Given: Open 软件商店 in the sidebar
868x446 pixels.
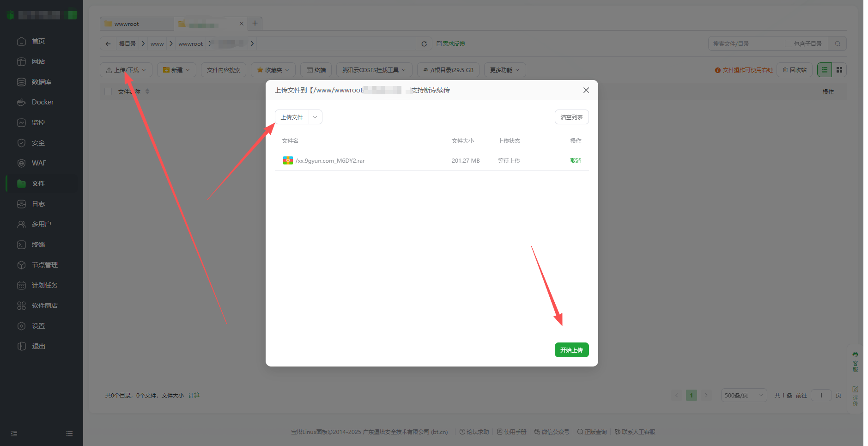Looking at the screenshot, I should pos(44,305).
